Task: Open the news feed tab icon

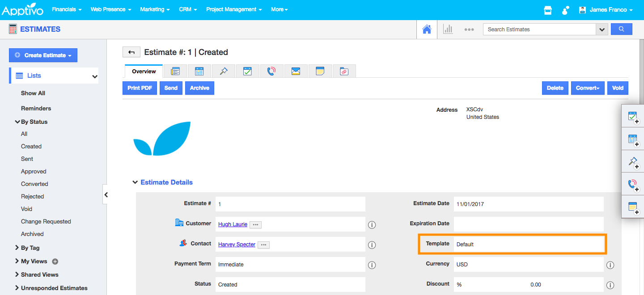Action: [175, 71]
